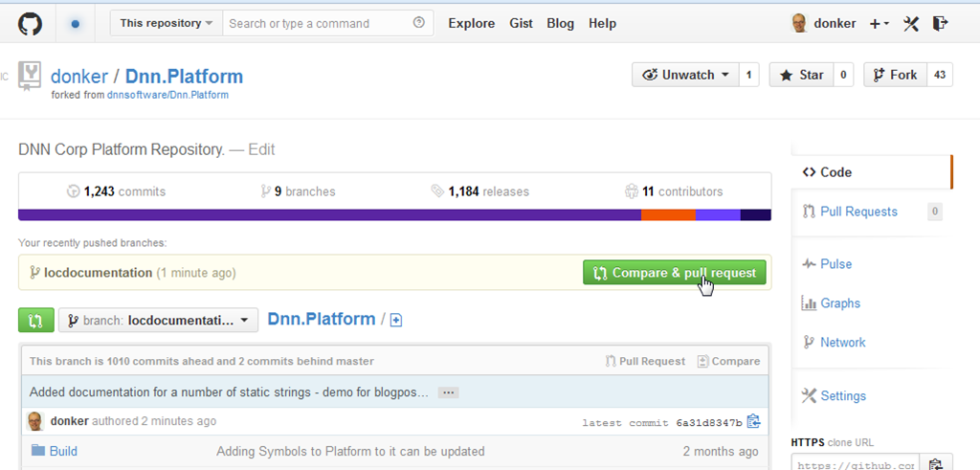Viewport: 980px width, 470px height.
Task: Click the create new file plus icon
Action: (396, 320)
